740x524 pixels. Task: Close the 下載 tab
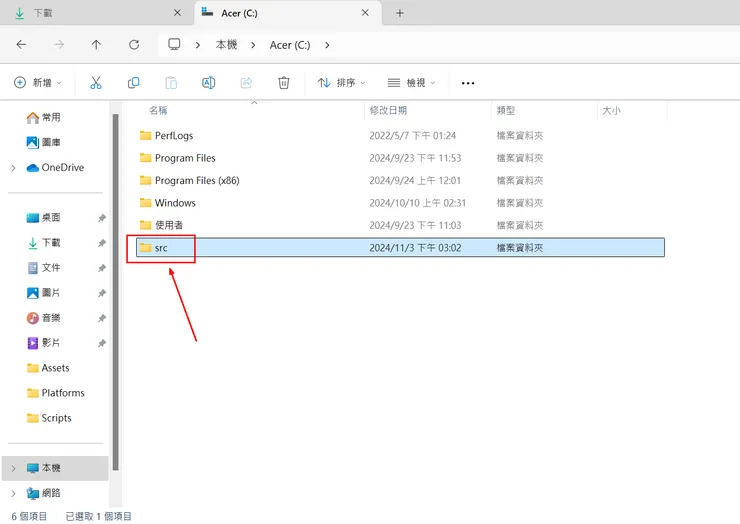(177, 13)
